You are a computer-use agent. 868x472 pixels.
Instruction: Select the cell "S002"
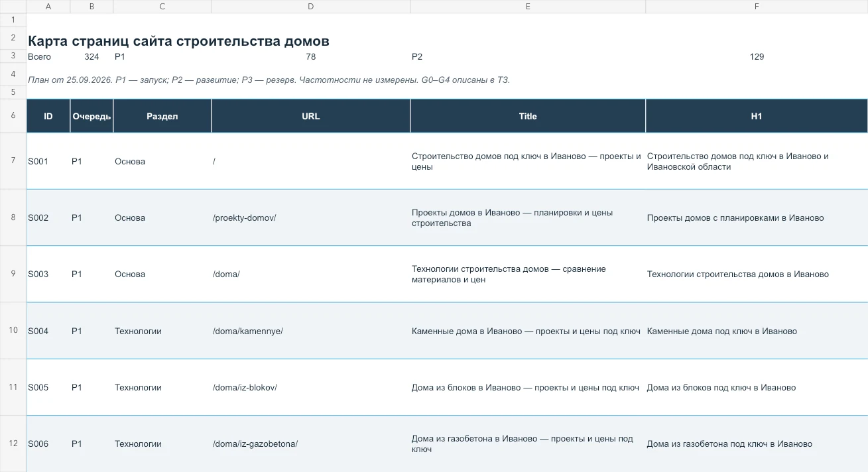pyautogui.click(x=48, y=218)
